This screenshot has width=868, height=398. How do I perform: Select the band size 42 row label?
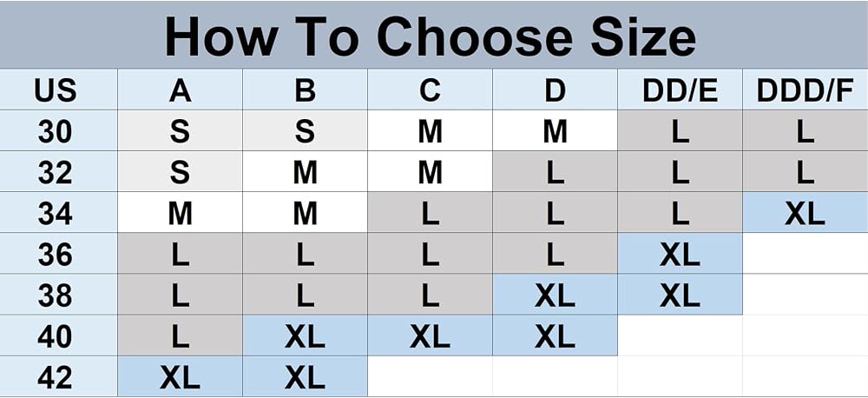coord(59,377)
